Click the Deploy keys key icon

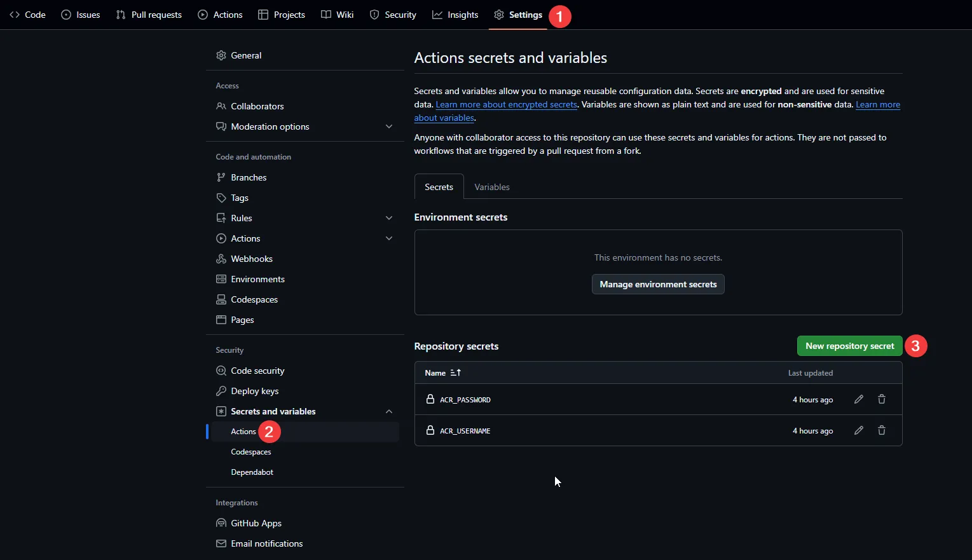click(x=221, y=391)
